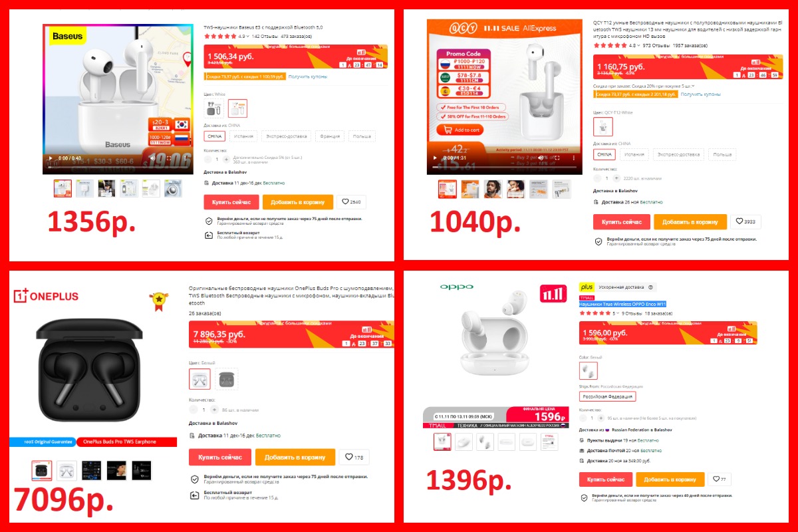Click Получить купоны link on the Baseus listing
Screen dimensions: 798x532
308,76
